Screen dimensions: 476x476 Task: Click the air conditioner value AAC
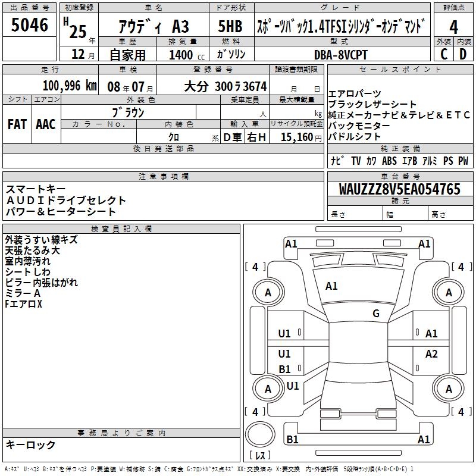[x=46, y=124]
